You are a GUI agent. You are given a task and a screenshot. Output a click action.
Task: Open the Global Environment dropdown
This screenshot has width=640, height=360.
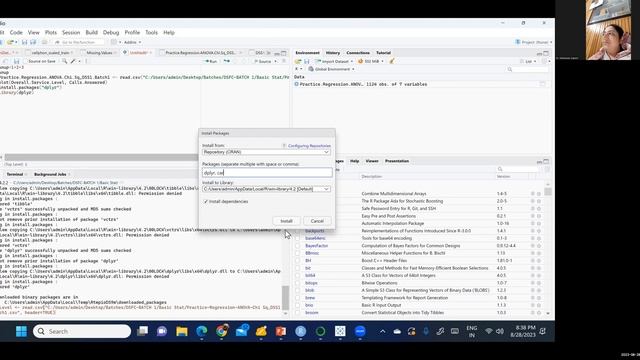(x=331, y=69)
